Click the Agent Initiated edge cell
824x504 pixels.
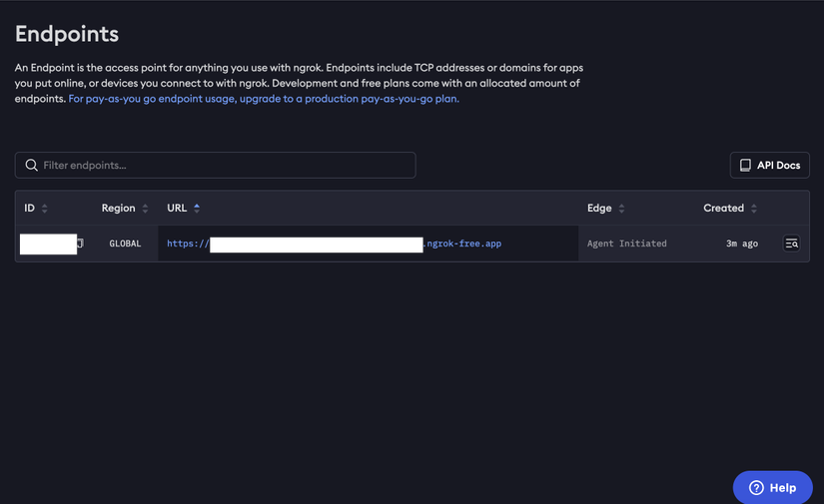point(626,244)
